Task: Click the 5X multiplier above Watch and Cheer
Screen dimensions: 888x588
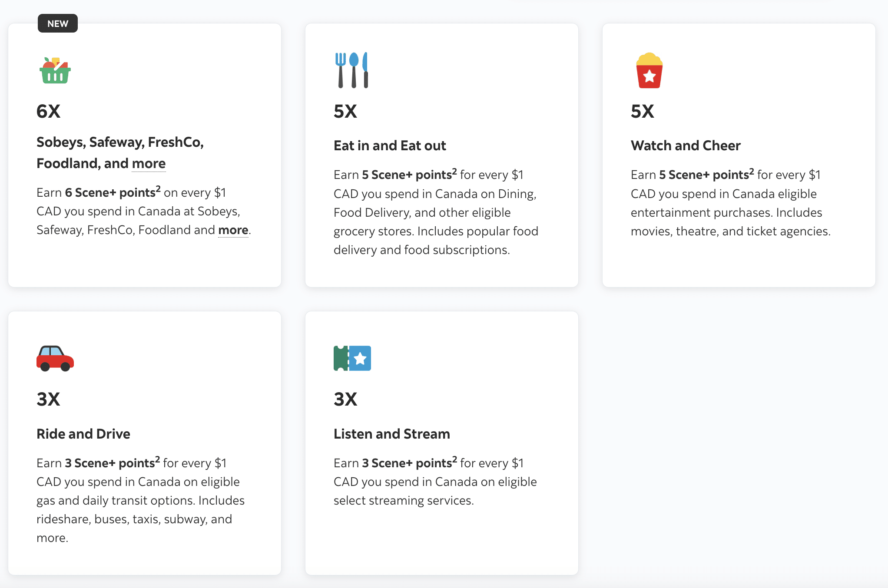Action: click(x=642, y=112)
